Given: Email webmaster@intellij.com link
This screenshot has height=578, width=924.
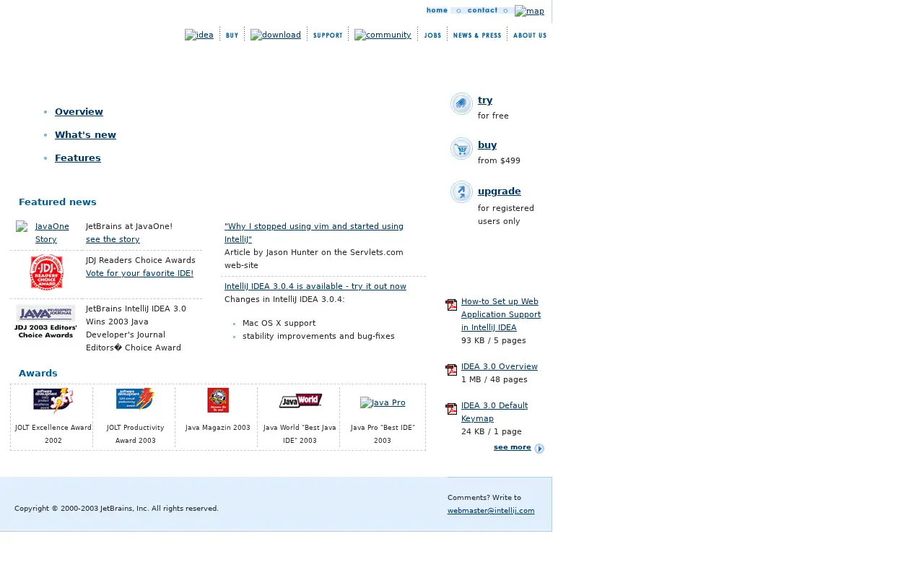Looking at the screenshot, I should point(491,510).
